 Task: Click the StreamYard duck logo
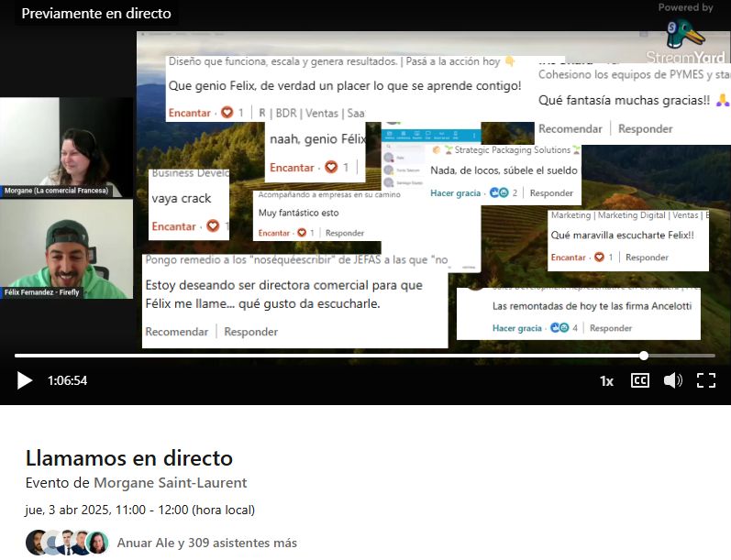pyautogui.click(x=684, y=35)
